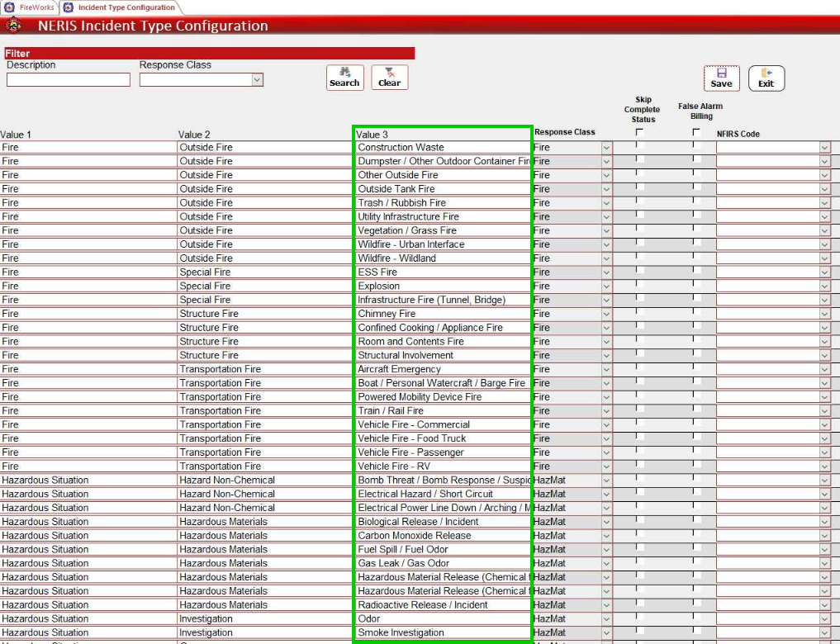Select the Wildfire - Wildland Value 3 cell
Viewport: 840px width, 644px height.
pos(442,258)
